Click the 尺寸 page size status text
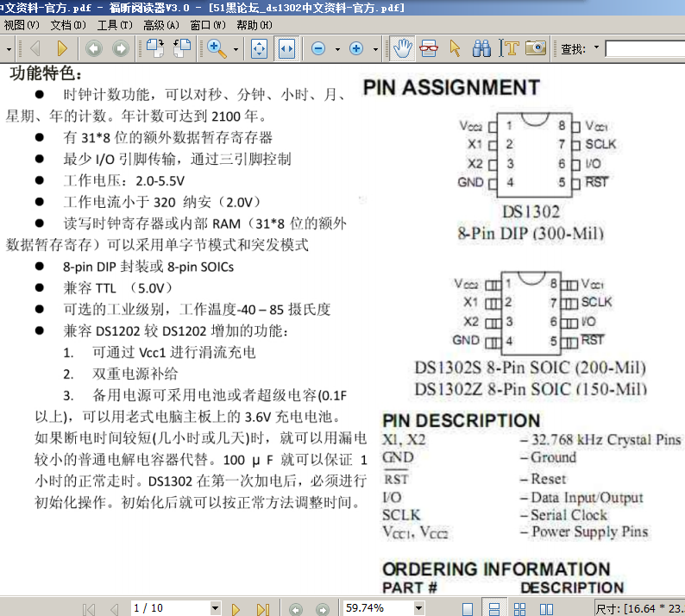Viewport: 685px width, 616px height. click(640, 609)
